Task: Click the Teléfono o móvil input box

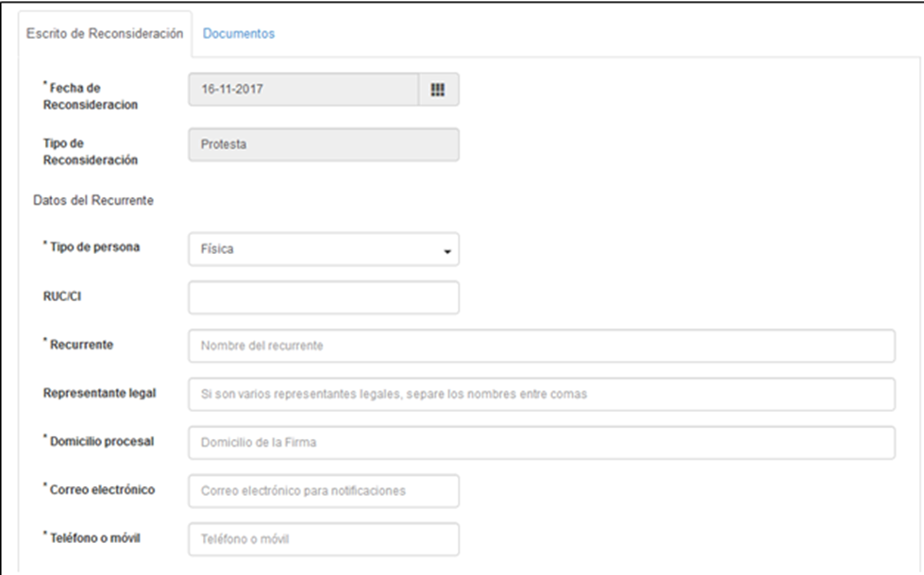Action: 324,539
